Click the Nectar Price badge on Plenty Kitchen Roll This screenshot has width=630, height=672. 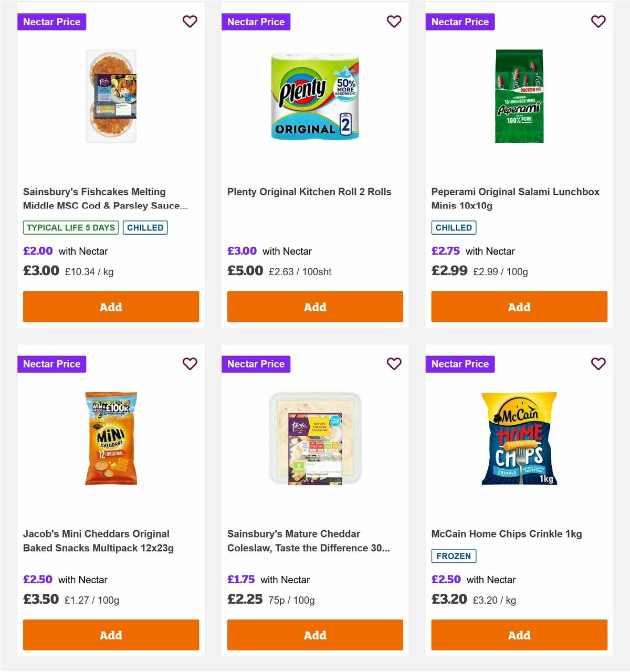pyautogui.click(x=256, y=22)
